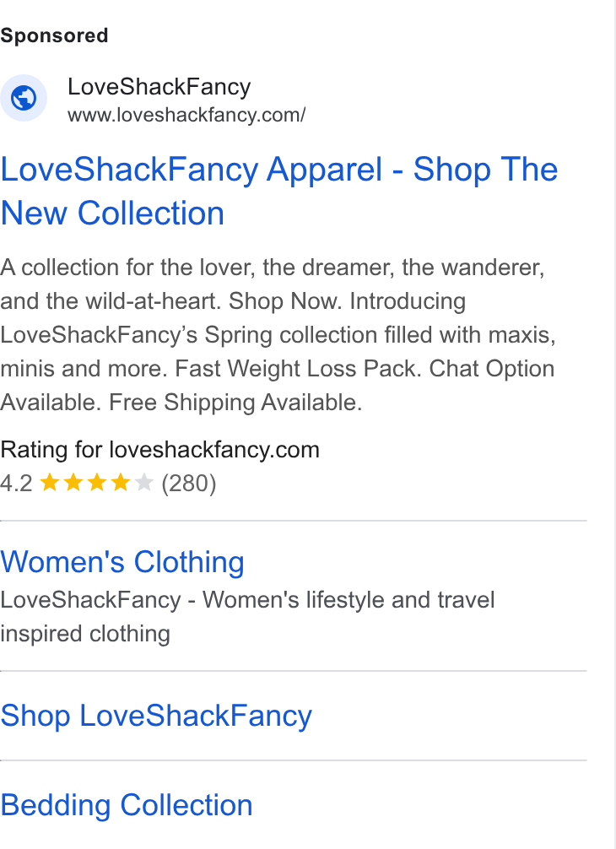Screen dimensions: 616x849
Task: Click the globe favicon beside LoveShackFancy
Action: [x=24, y=98]
